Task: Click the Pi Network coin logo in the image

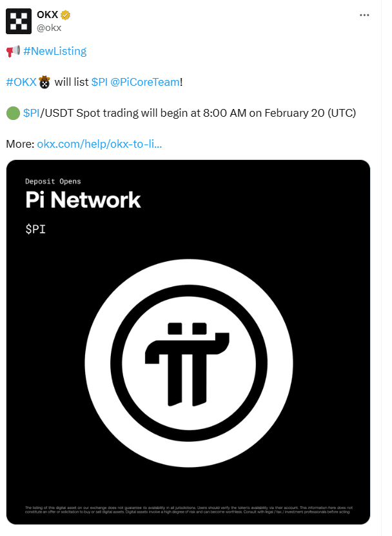Action: (189, 364)
